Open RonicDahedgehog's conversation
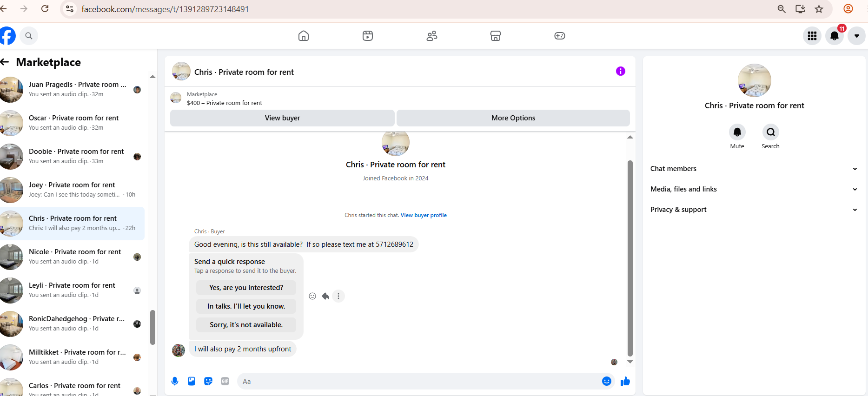Image resolution: width=868 pixels, height=396 pixels. pyautogui.click(x=72, y=324)
